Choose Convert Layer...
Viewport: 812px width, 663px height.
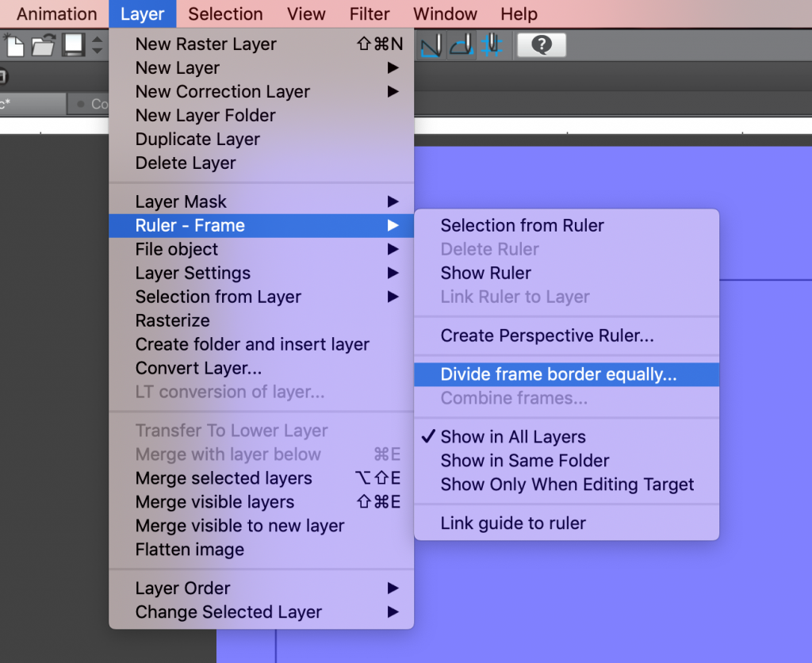pyautogui.click(x=262, y=368)
